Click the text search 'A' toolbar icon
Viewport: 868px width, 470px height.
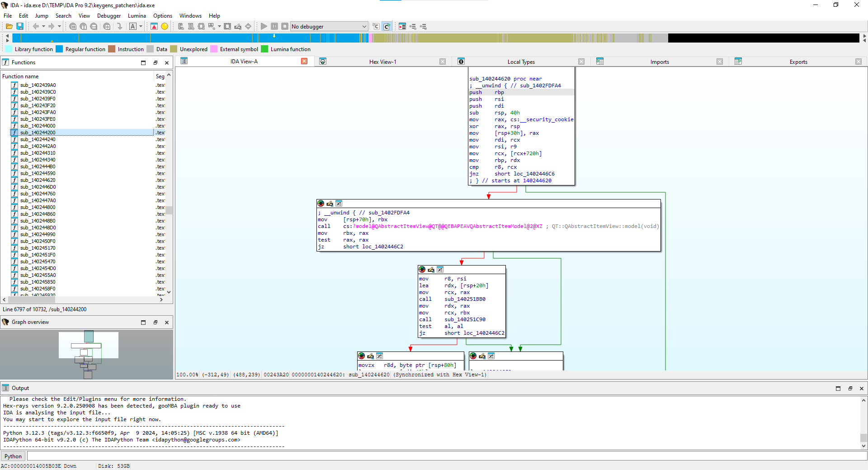click(x=133, y=26)
